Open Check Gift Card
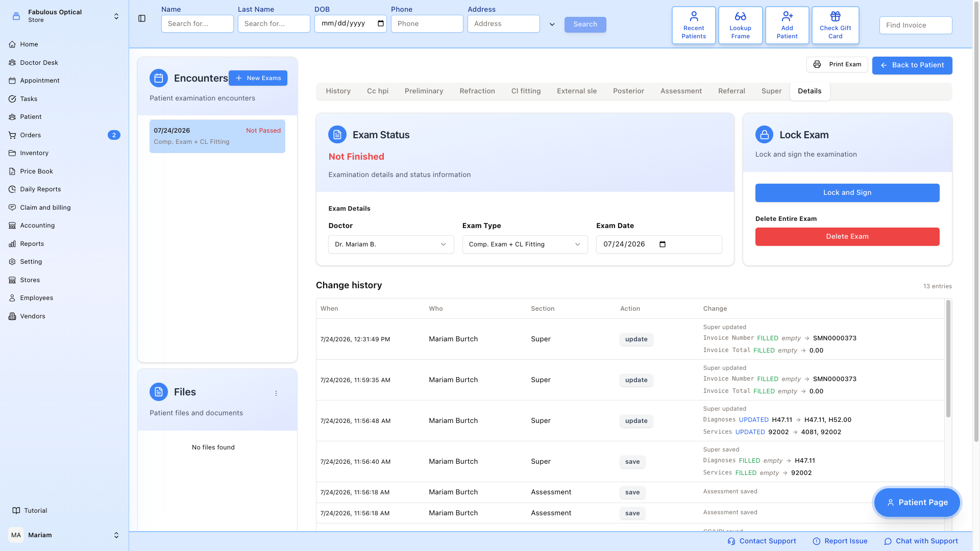980x551 pixels. tap(835, 25)
